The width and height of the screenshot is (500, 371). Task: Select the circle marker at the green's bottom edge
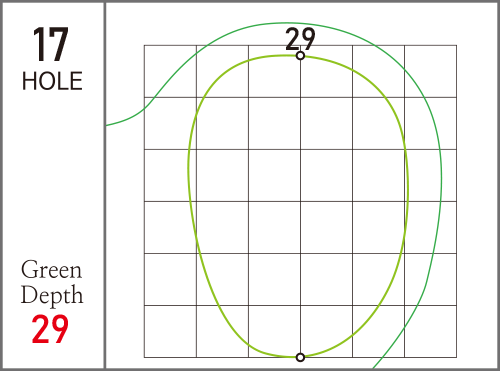[x=300, y=357]
